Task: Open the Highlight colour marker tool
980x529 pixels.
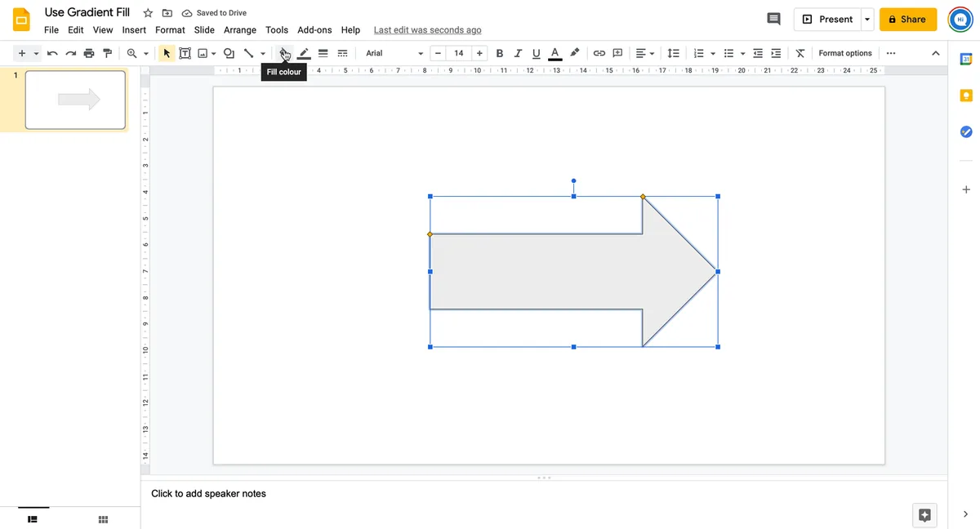Action: point(575,53)
